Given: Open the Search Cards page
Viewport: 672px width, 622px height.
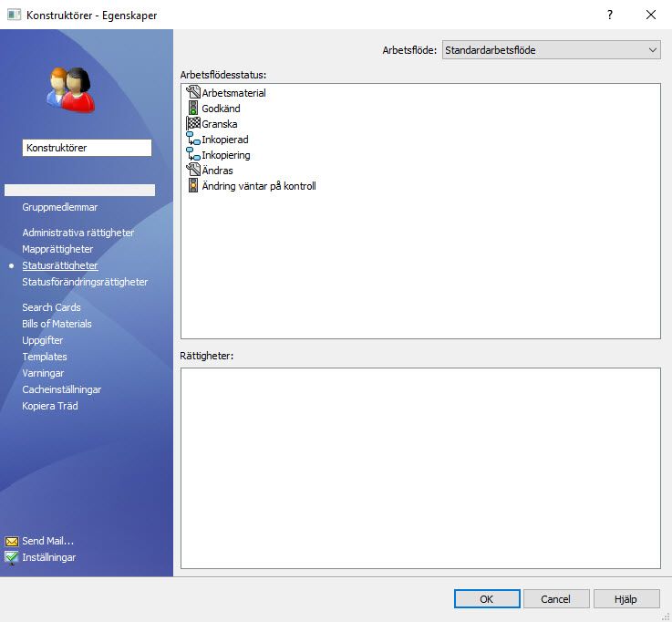Looking at the screenshot, I should tap(51, 307).
